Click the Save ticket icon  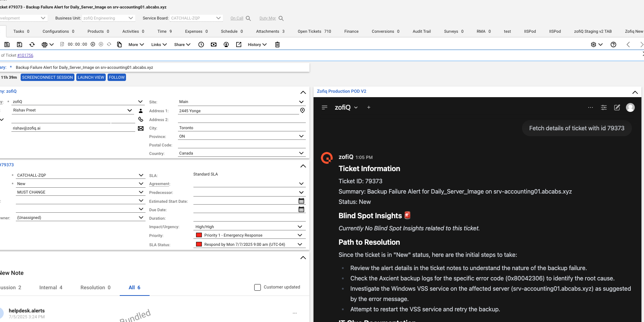[7, 45]
